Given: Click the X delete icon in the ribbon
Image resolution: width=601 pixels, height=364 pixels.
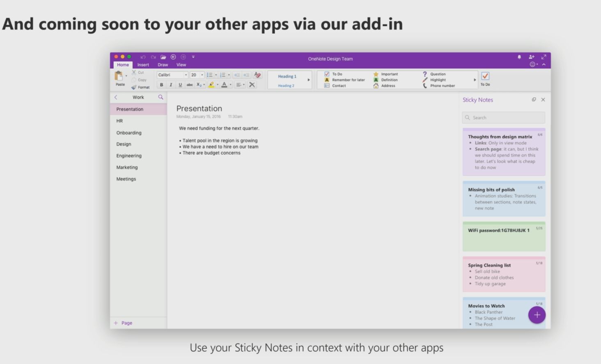Looking at the screenshot, I should tap(252, 85).
